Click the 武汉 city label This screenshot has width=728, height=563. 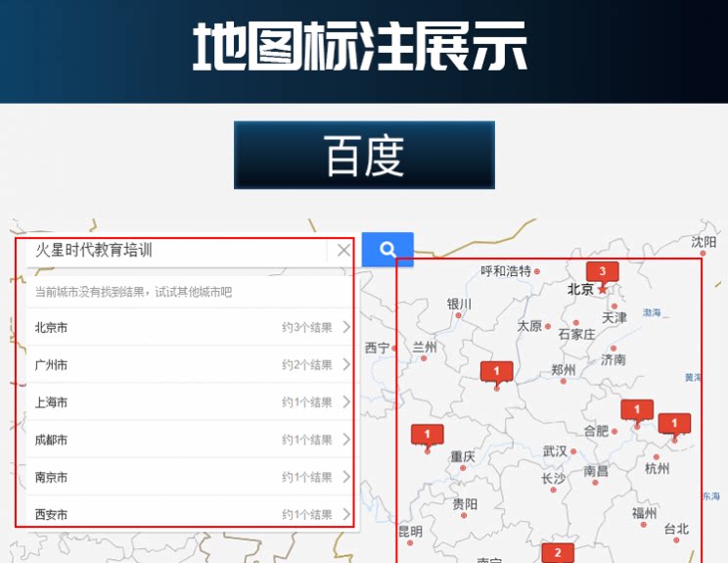point(555,451)
